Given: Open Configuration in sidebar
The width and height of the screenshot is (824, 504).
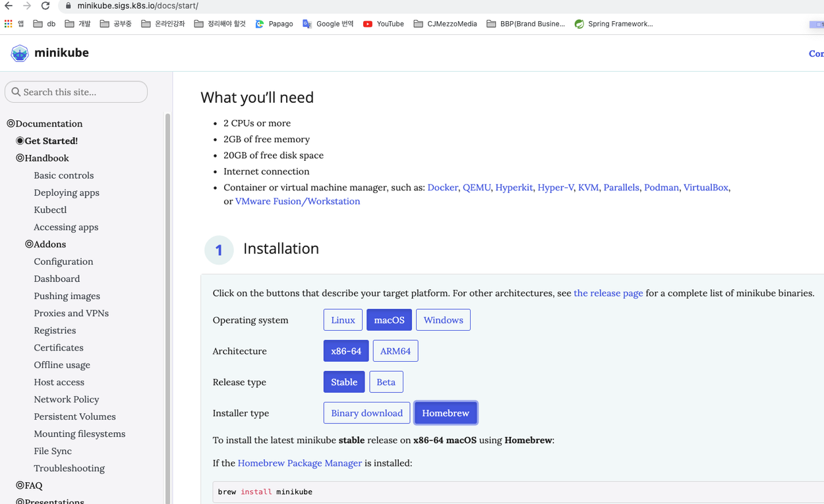Looking at the screenshot, I should 63,262.
